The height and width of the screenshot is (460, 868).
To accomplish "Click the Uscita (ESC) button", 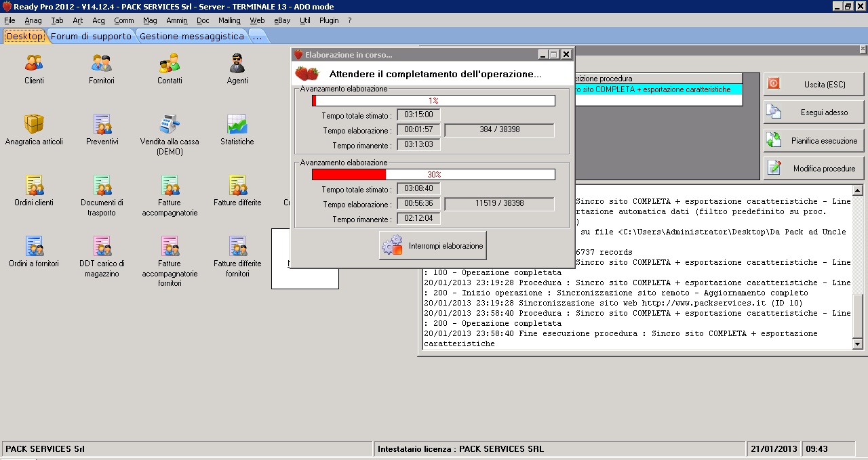I will [x=814, y=84].
